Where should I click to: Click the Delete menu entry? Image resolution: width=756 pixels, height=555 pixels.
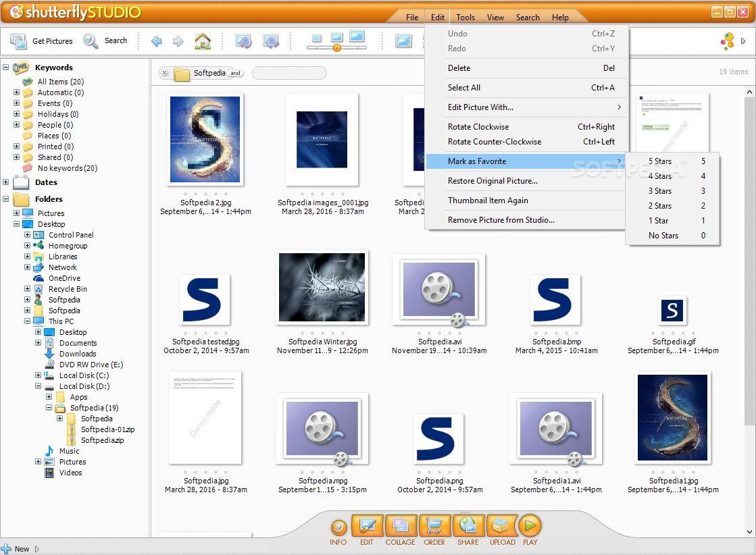(526, 68)
